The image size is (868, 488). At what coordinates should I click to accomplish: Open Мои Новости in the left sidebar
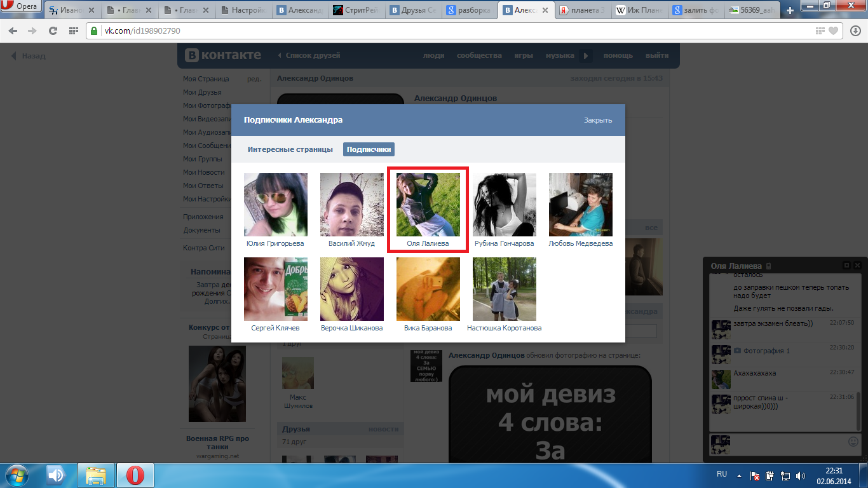(x=203, y=172)
